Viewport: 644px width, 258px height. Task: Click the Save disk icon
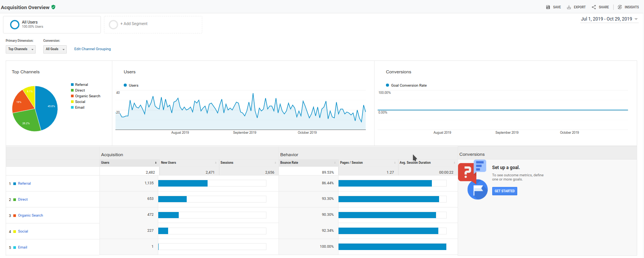(x=548, y=7)
